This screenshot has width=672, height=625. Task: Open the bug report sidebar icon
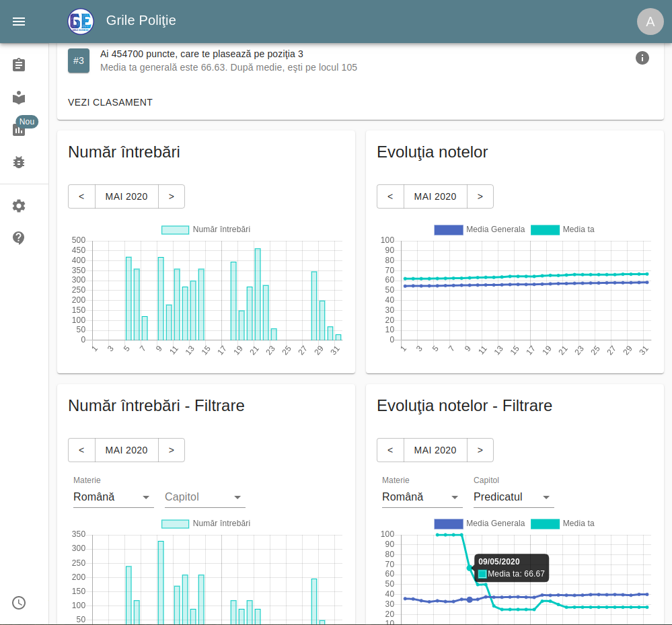(x=19, y=162)
